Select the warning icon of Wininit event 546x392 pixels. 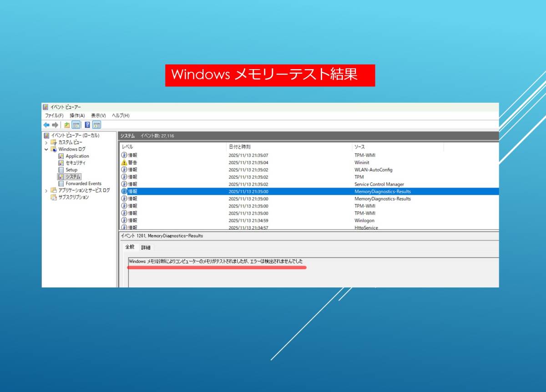tap(124, 162)
